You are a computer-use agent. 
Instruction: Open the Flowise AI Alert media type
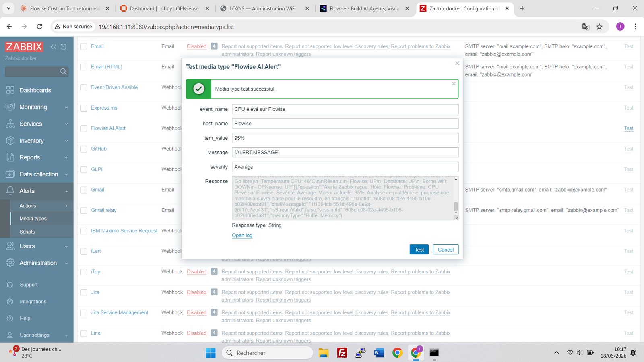108,128
